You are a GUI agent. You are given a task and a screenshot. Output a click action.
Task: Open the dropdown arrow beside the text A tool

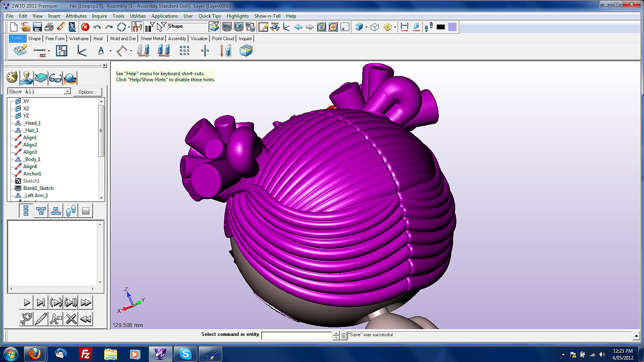110,51
